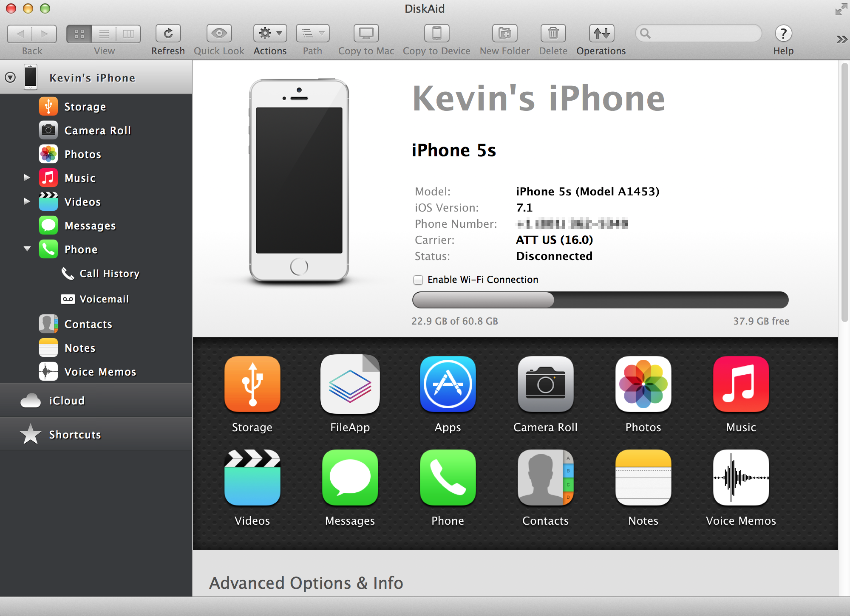
Task: Switch to icon grid view
Action: click(79, 34)
